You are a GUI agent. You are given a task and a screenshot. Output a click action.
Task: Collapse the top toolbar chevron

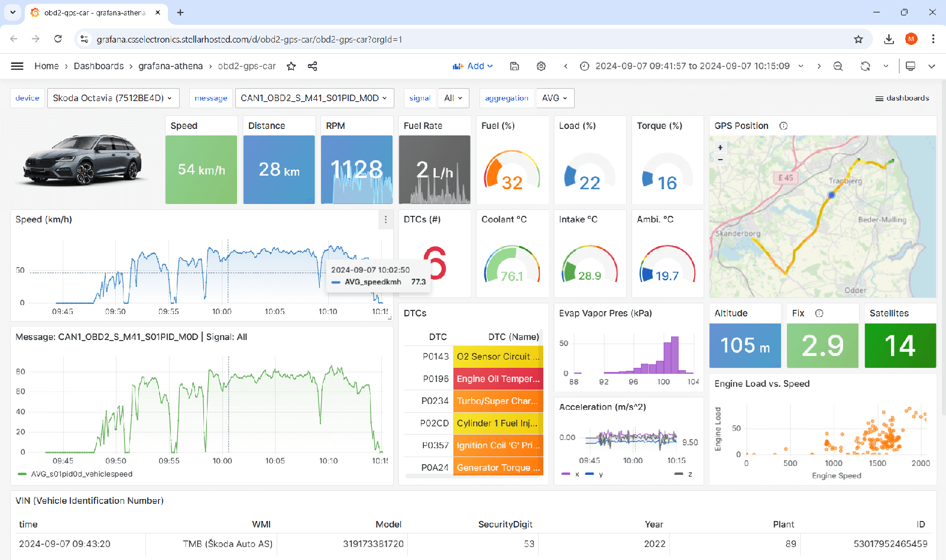pos(932,66)
